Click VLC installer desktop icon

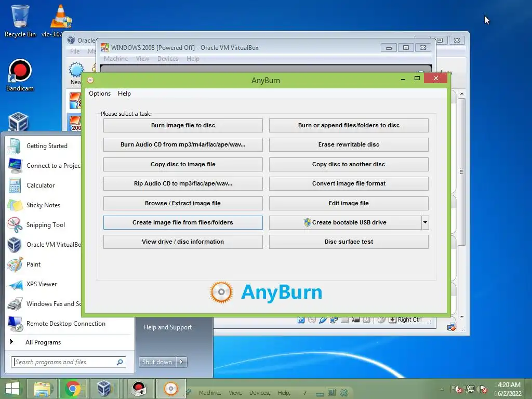pyautogui.click(x=61, y=20)
